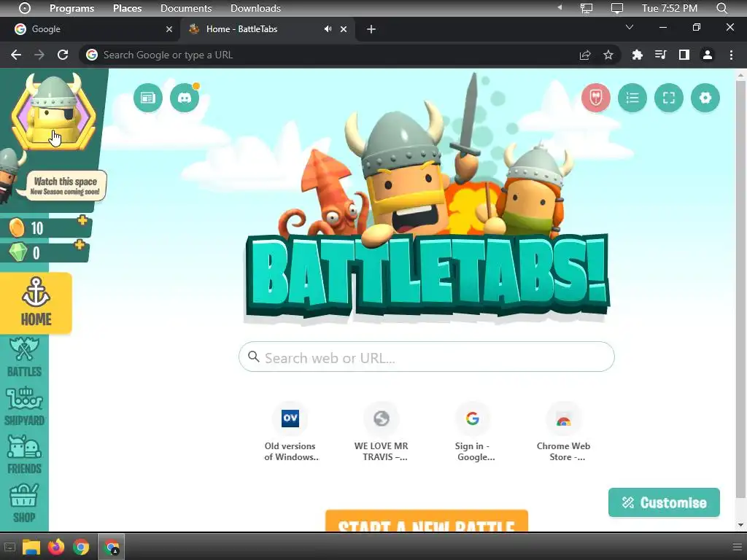
Task: Open the Discord community icon
Action: click(x=185, y=98)
